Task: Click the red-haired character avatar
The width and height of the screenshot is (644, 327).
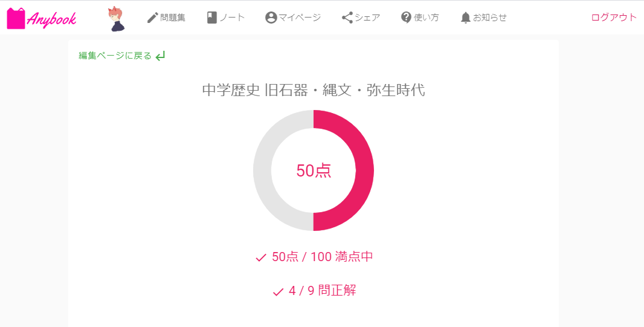Action: tap(116, 18)
